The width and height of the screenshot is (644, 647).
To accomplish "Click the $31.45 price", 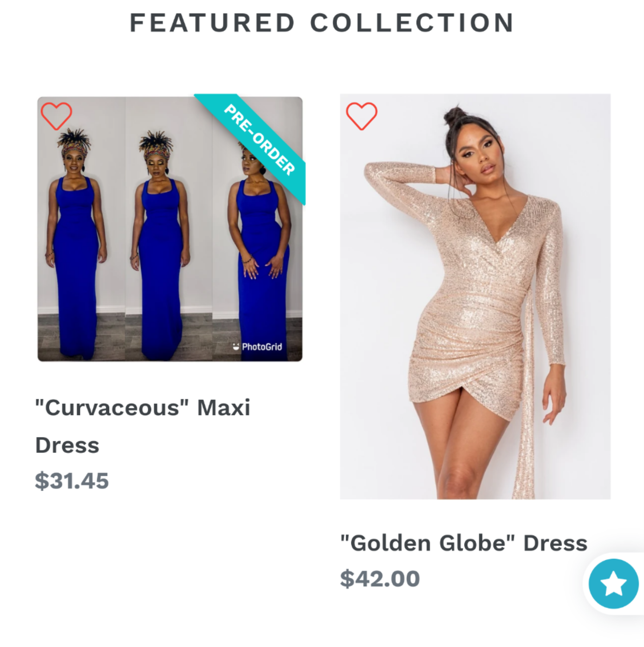I will [72, 481].
